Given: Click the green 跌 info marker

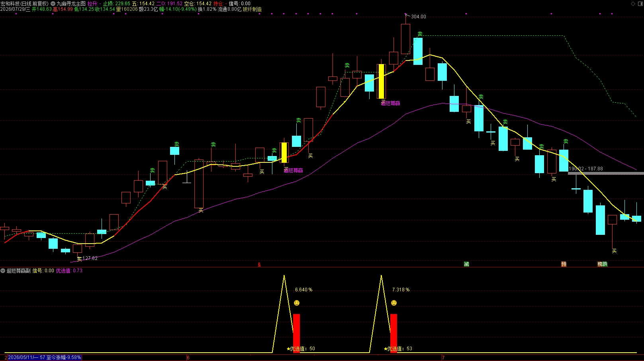Looking at the screenshot, I should pos(605,264).
